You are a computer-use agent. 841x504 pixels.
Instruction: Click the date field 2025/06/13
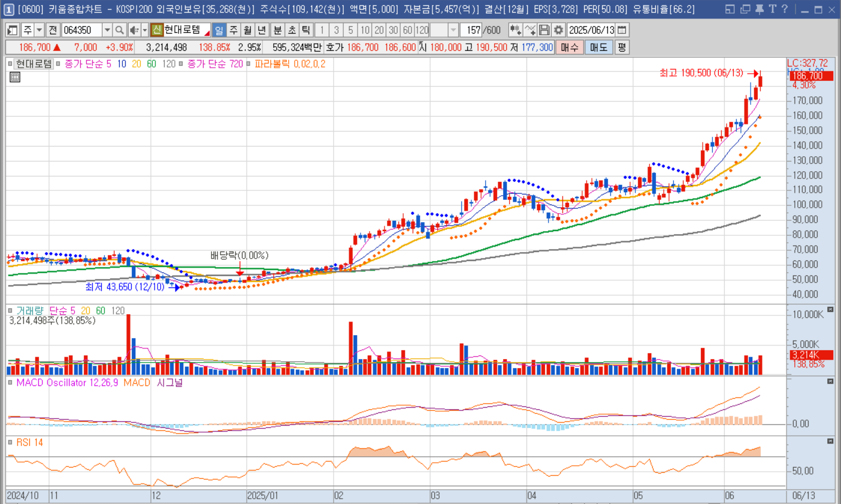pyautogui.click(x=591, y=30)
